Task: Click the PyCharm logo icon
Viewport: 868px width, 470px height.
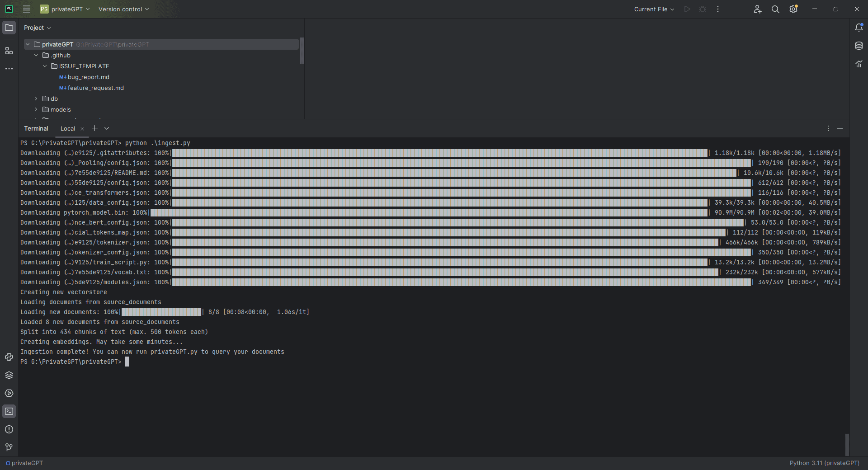Action: pyautogui.click(x=9, y=9)
